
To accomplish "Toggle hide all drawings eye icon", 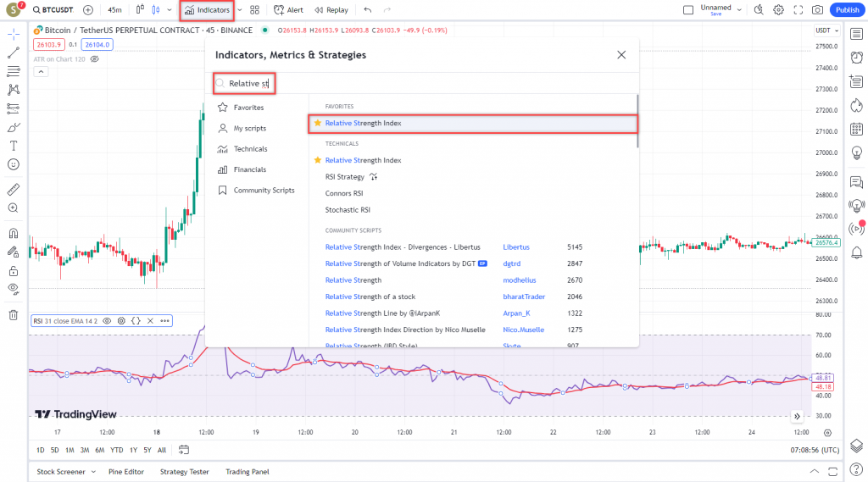I will point(14,290).
